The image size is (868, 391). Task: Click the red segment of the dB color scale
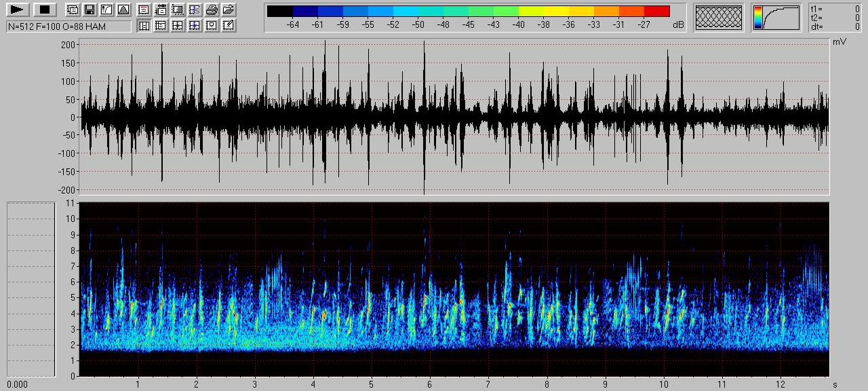coord(656,12)
